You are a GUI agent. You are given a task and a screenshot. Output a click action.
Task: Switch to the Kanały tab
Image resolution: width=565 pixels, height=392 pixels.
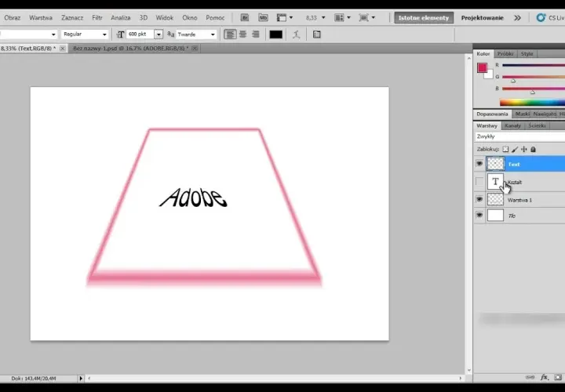pos(512,125)
